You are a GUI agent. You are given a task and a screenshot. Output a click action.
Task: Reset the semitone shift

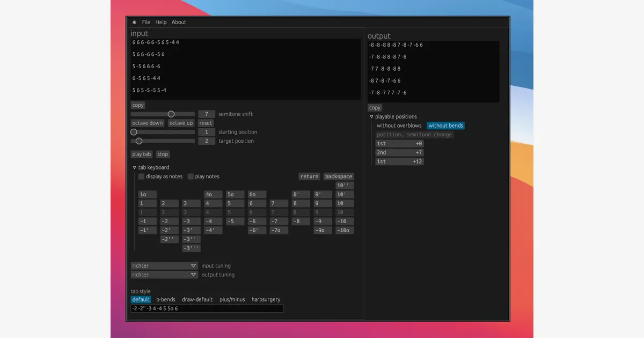[206, 123]
